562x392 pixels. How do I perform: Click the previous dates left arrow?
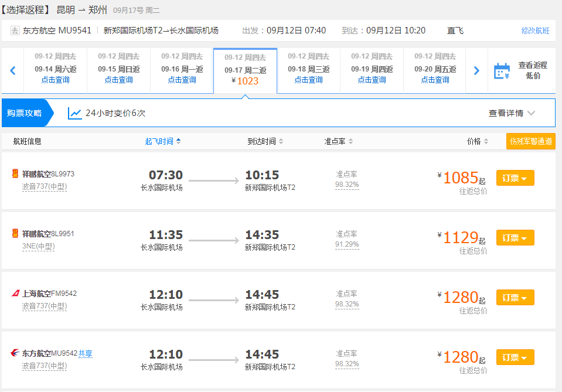13,70
